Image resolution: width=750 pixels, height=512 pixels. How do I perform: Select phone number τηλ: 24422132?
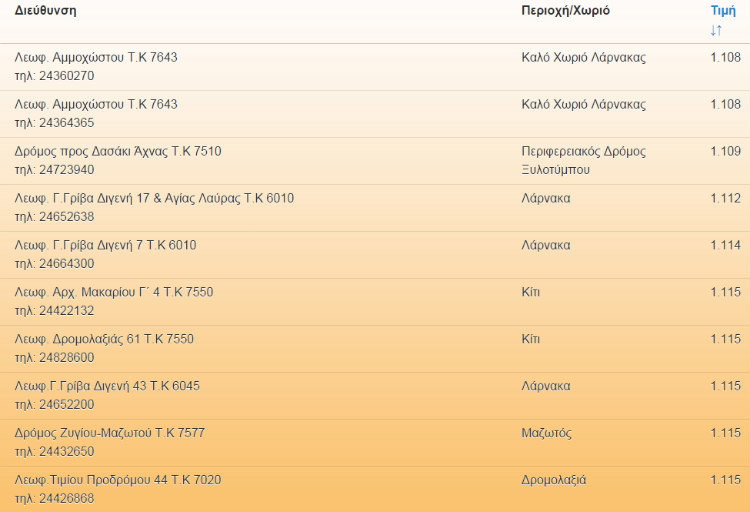coord(55,311)
